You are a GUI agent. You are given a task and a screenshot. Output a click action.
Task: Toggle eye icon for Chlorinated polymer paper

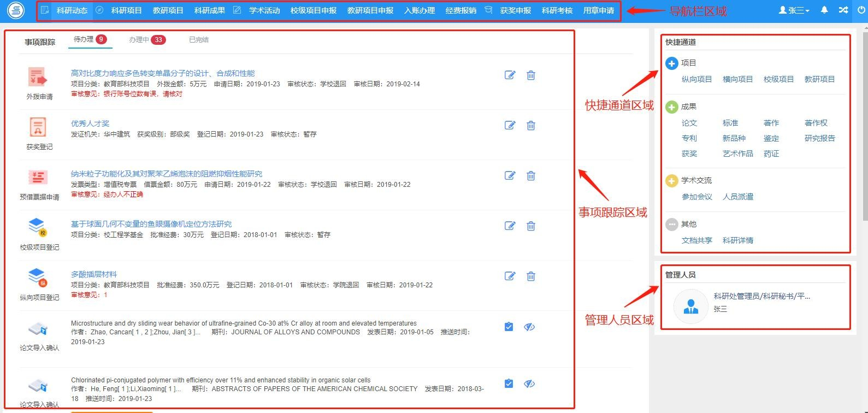point(529,383)
